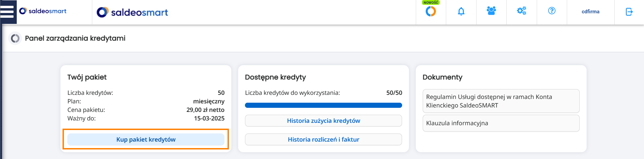Open the credits icon marked NOWOŚĆ

[x=431, y=12]
